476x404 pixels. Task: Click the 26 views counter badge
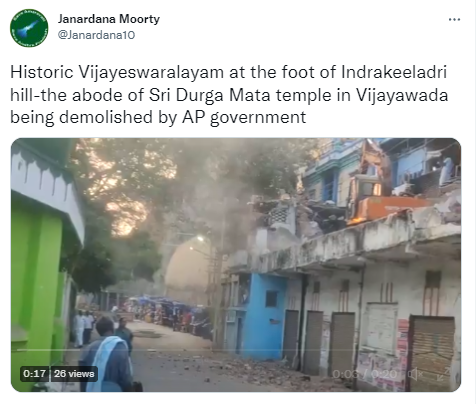(x=74, y=374)
